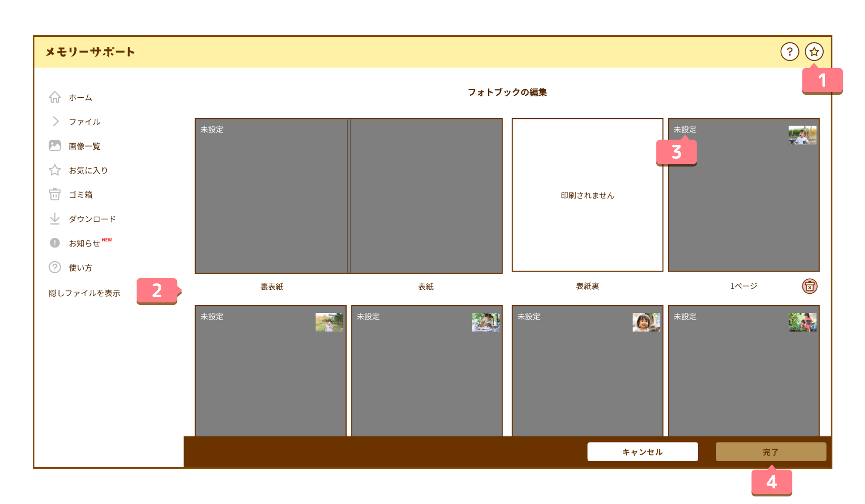The image size is (865, 504).
Task: Click the star favorites icon in header
Action: pyautogui.click(x=814, y=51)
